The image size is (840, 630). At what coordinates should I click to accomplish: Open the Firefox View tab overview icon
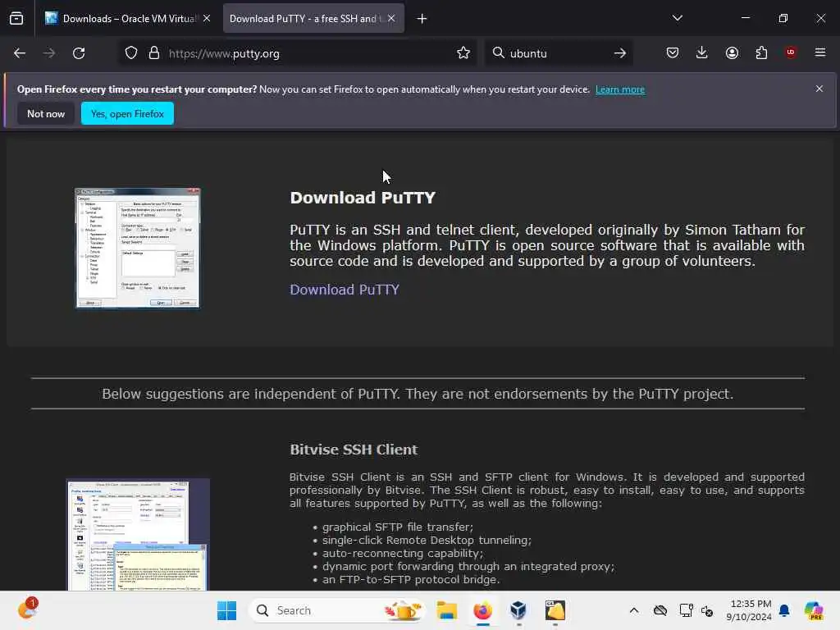click(16, 18)
